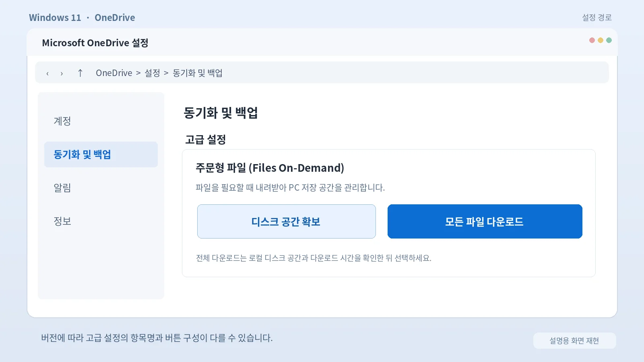
Task: Click the 동기화 및 백업 page heading
Action: 221,113
